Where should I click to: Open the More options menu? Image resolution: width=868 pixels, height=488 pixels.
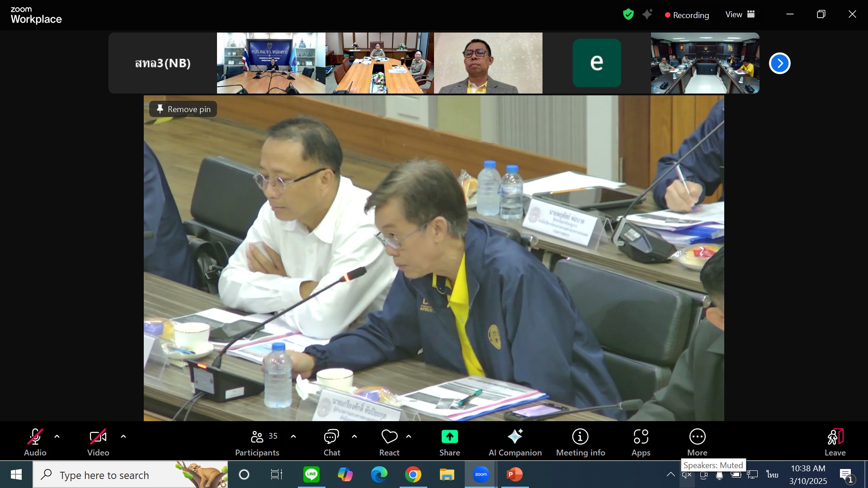[x=697, y=442]
